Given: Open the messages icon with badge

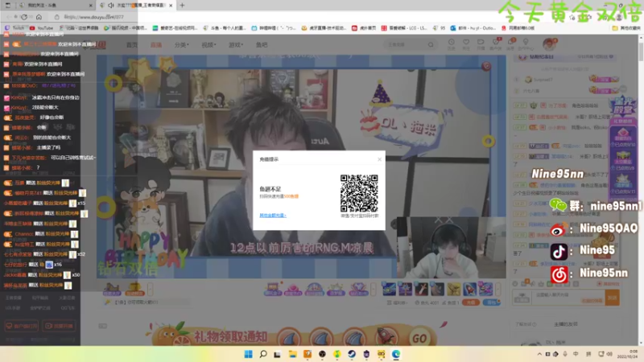Looking at the screenshot, I should pyautogui.click(x=511, y=43).
